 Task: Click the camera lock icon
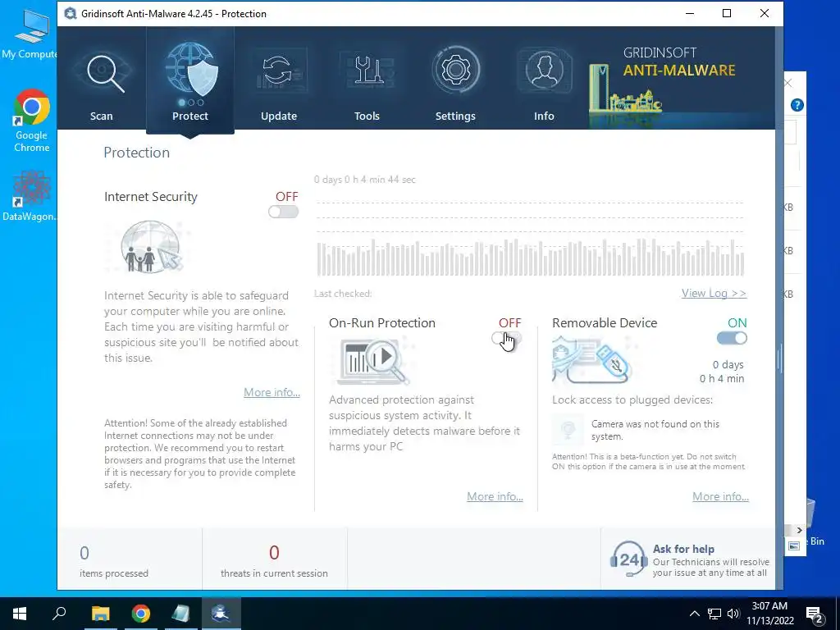568,430
